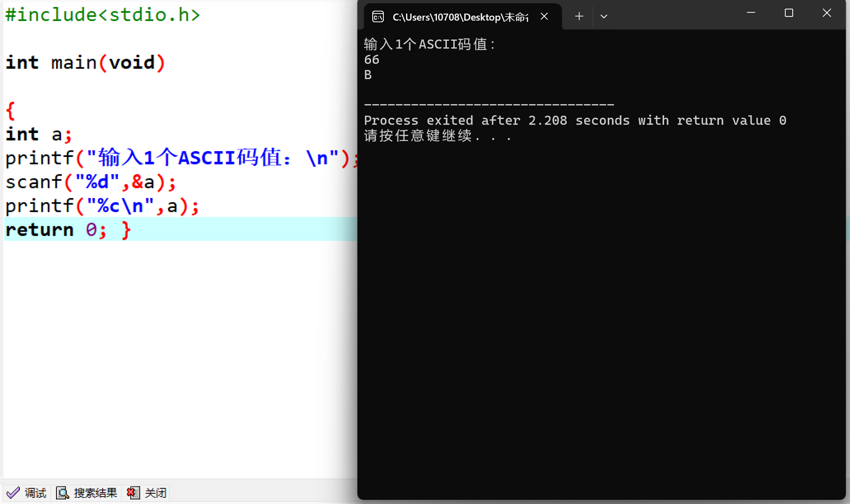Image resolution: width=850 pixels, height=504 pixels.
Task: Select the terminal tab titled C:\Users\10708\Desktop
Action: pyautogui.click(x=462, y=17)
